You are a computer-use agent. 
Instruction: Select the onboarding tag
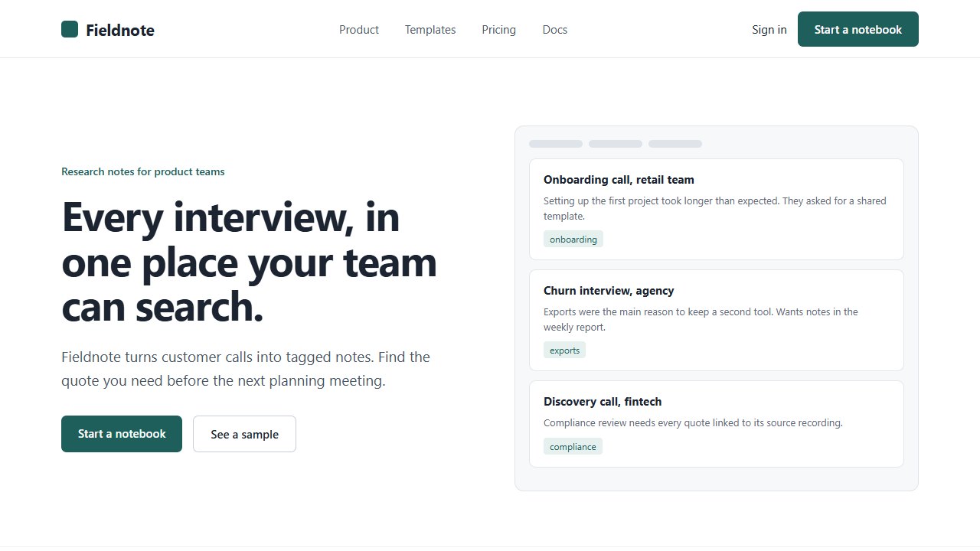[x=573, y=239]
